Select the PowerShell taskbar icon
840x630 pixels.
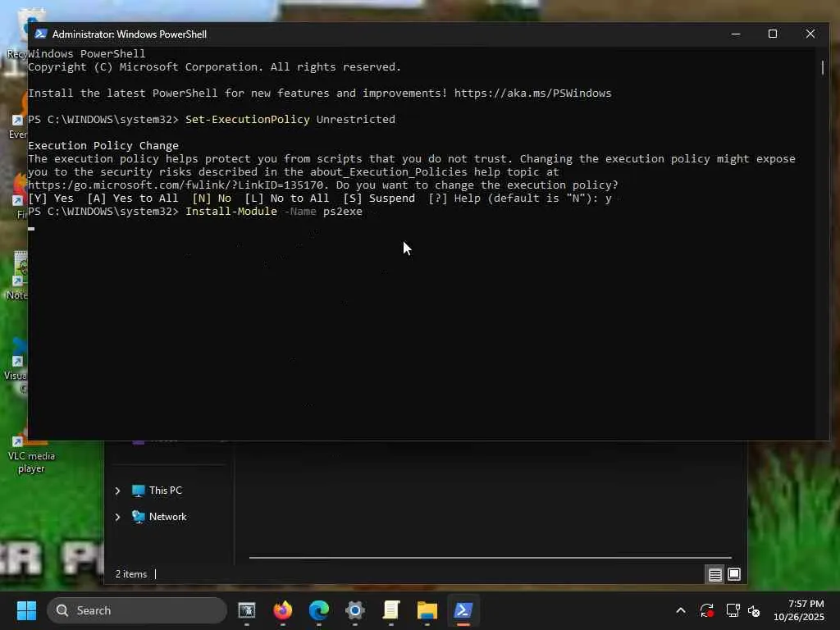click(463, 610)
